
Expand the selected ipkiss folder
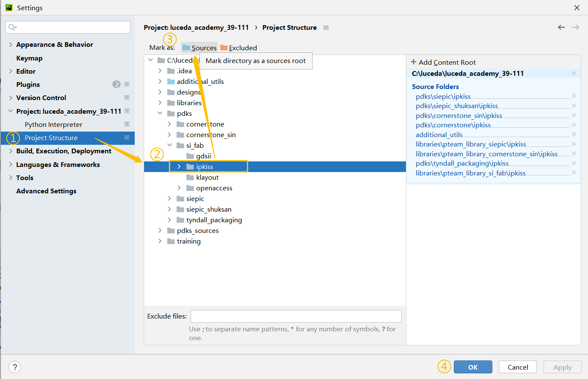(179, 167)
